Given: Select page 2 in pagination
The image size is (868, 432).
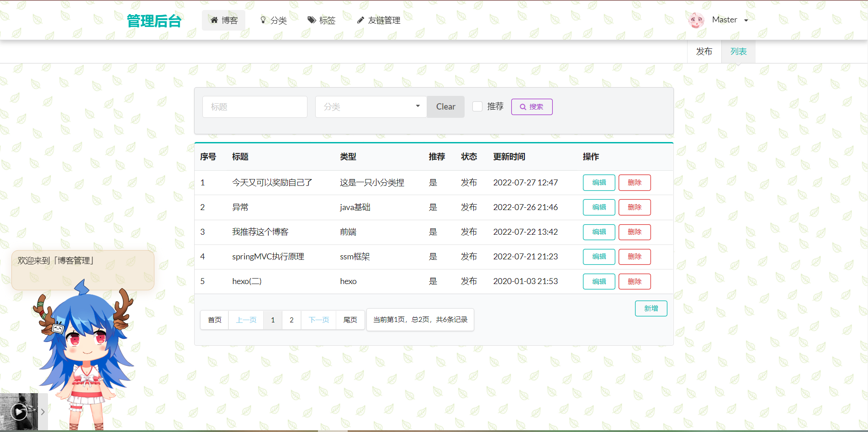Looking at the screenshot, I should pos(291,320).
